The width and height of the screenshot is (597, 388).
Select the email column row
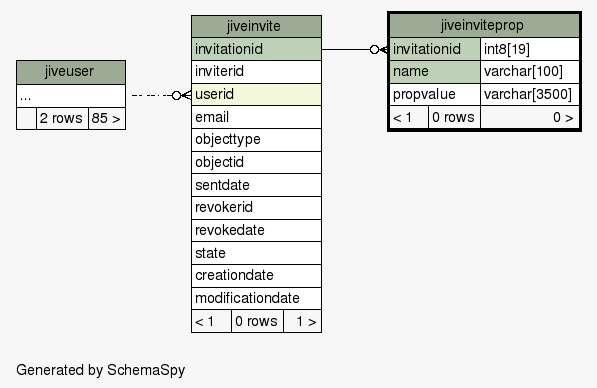pyautogui.click(x=256, y=117)
